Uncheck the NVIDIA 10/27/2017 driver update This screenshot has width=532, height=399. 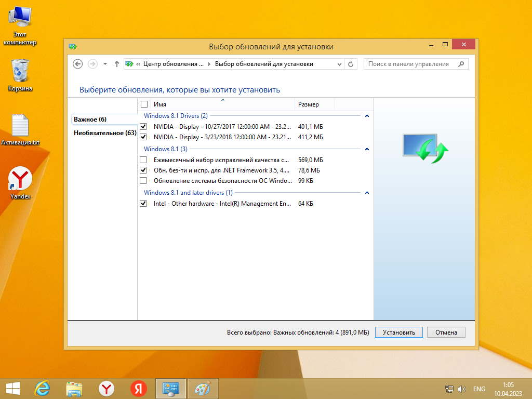coord(143,126)
